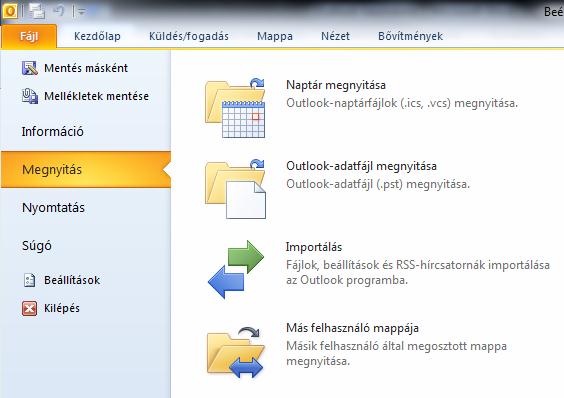Viewport: 564px width, 398px height.
Task: Switch to the Kezdőlap tab
Action: pyautogui.click(x=97, y=36)
